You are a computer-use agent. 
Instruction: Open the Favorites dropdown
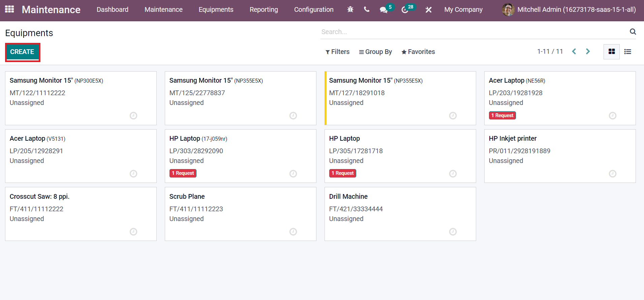click(418, 52)
